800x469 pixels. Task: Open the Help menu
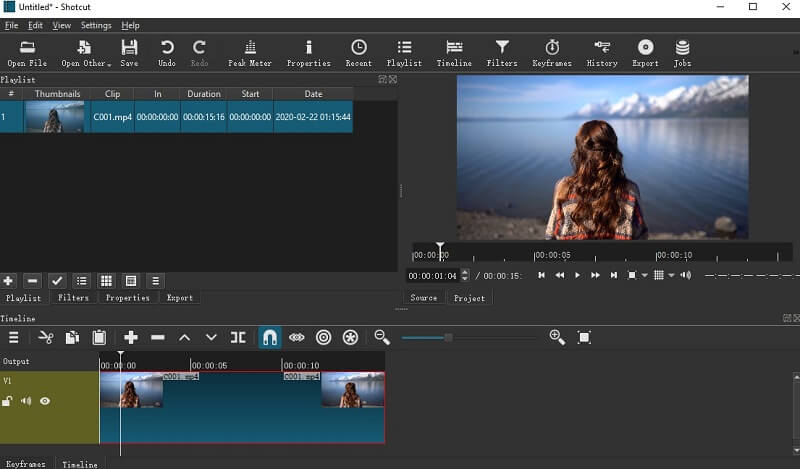pyautogui.click(x=130, y=25)
